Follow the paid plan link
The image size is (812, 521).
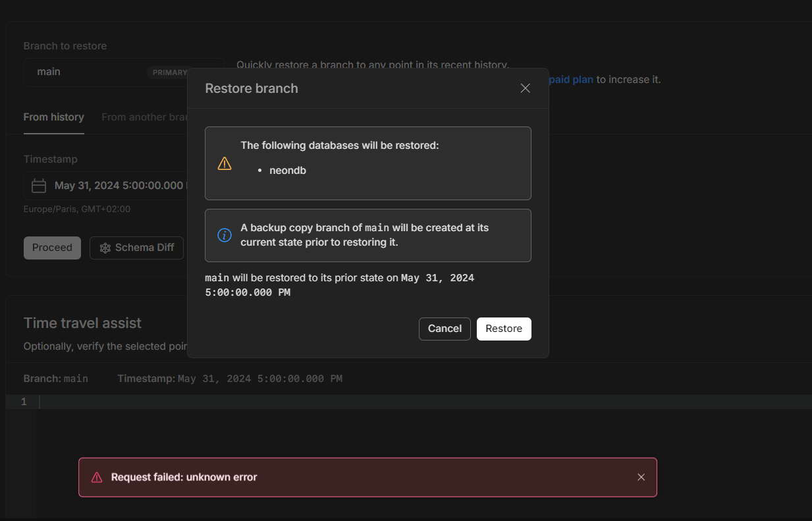click(x=570, y=80)
